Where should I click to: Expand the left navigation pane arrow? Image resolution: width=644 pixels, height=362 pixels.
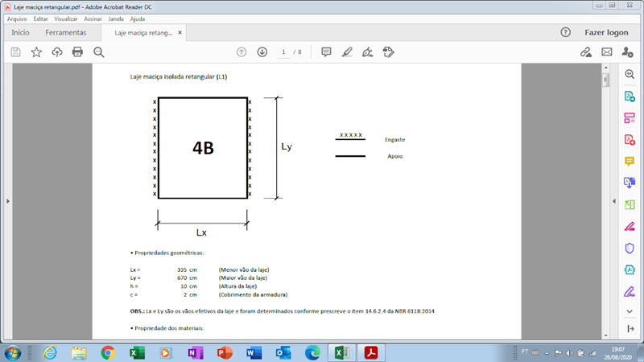click(x=7, y=201)
